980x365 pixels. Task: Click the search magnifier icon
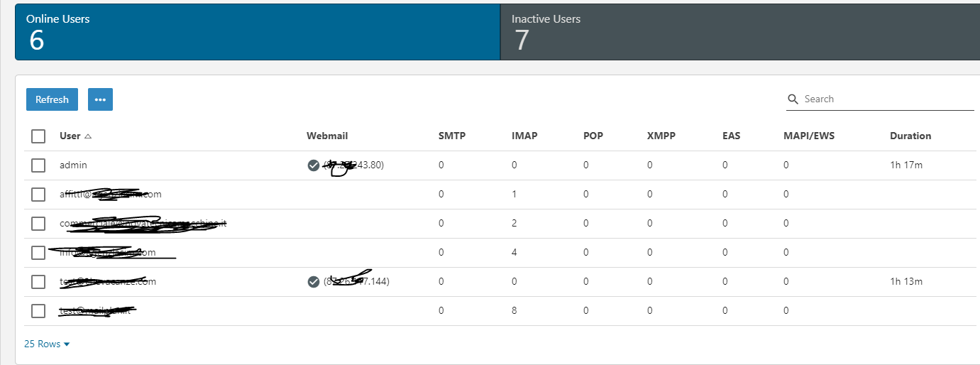(793, 99)
